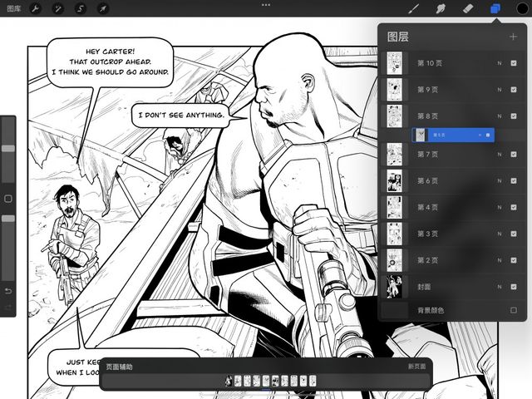Click thumbnail of layer 第 8 页
Viewport: 532px width, 399px height.
click(x=395, y=116)
